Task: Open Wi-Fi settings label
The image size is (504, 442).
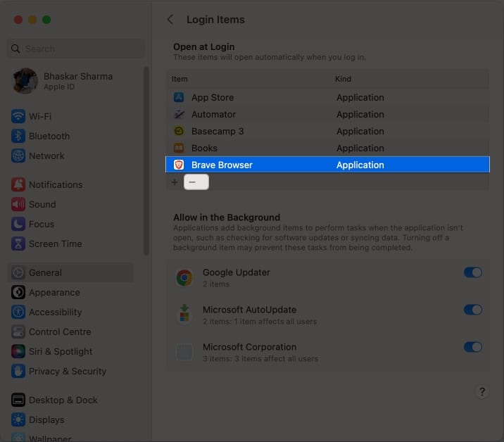Action: click(x=40, y=116)
